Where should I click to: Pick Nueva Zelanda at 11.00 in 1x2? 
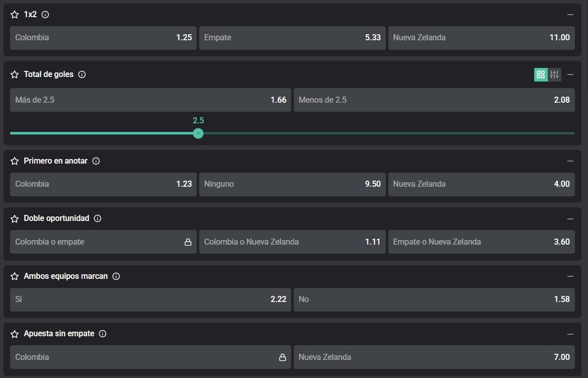tap(481, 38)
